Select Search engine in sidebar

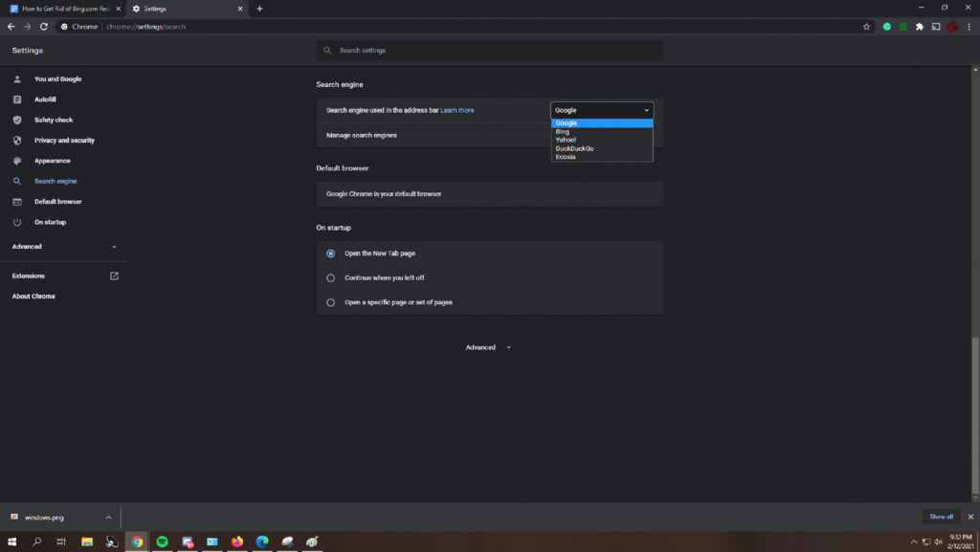[x=56, y=181]
